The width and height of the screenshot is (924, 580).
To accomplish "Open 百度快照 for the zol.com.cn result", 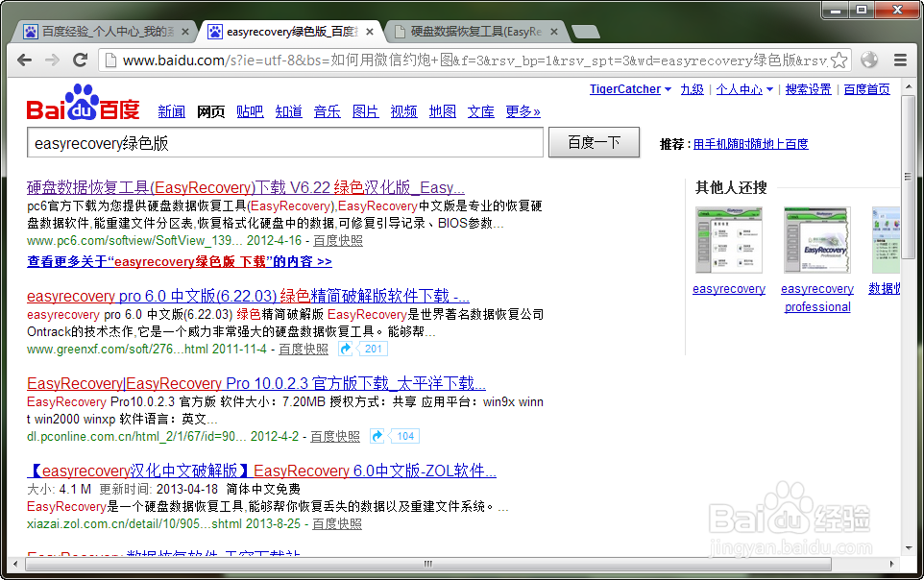I will [337, 523].
